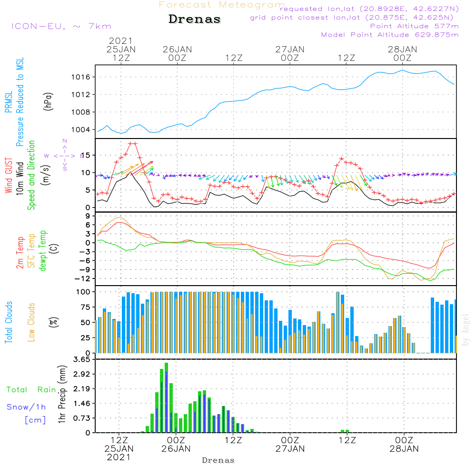Click the orange Low Clouds legend label
This screenshot has height=476, width=476.
click(31, 322)
